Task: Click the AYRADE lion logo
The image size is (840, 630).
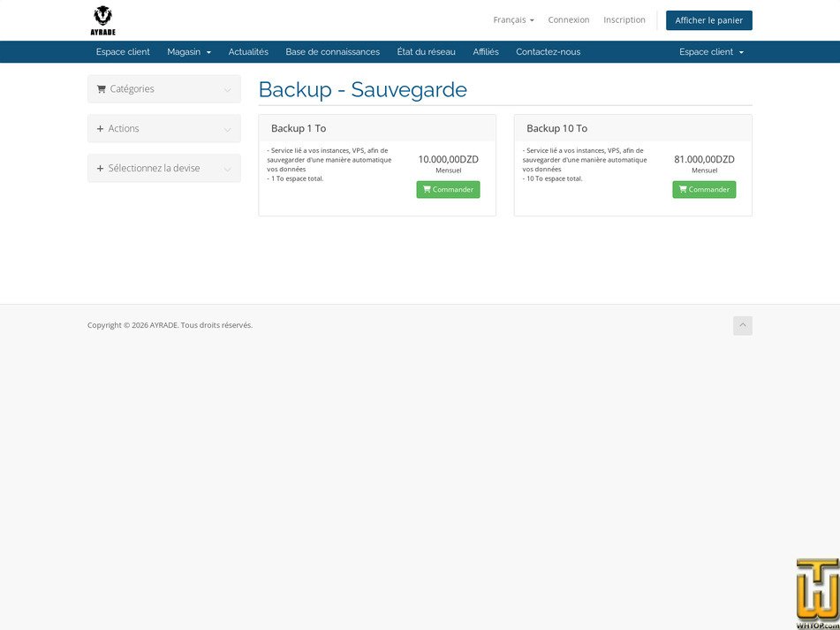Action: tap(102, 20)
